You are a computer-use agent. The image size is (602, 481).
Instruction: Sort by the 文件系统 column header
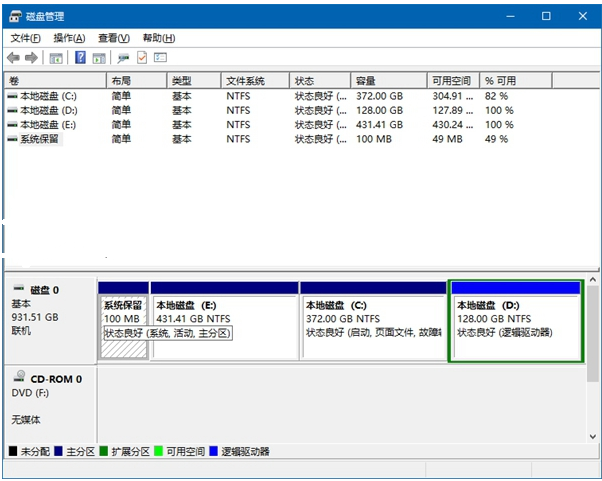point(244,81)
